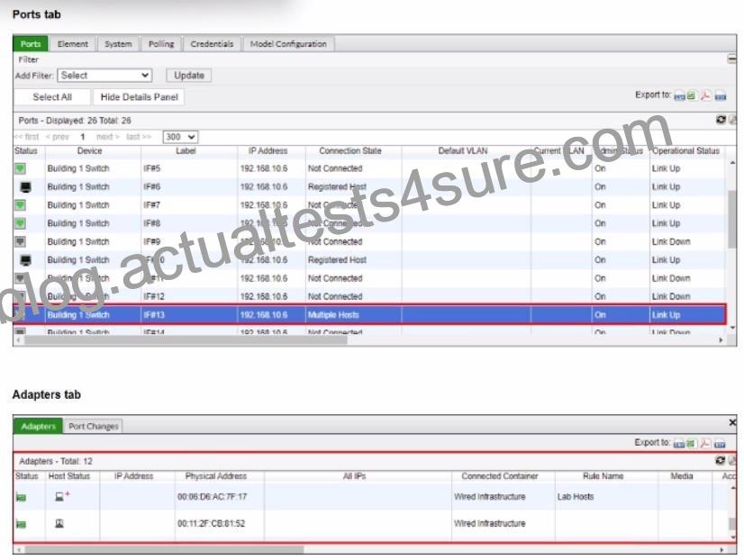Export adapters list to PDF icon
This screenshot has height=560, width=744.
click(705, 443)
